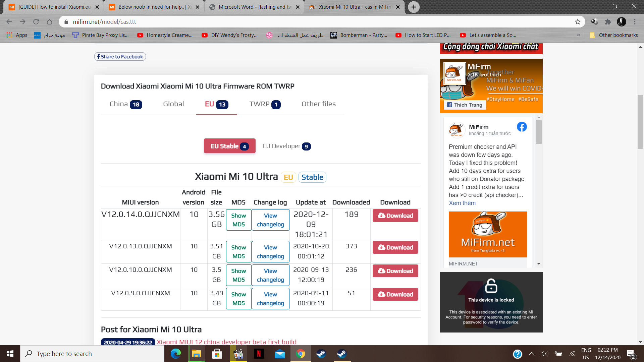Show hidden system tray icons
Viewport: 644px width, 362px height.
(532, 354)
